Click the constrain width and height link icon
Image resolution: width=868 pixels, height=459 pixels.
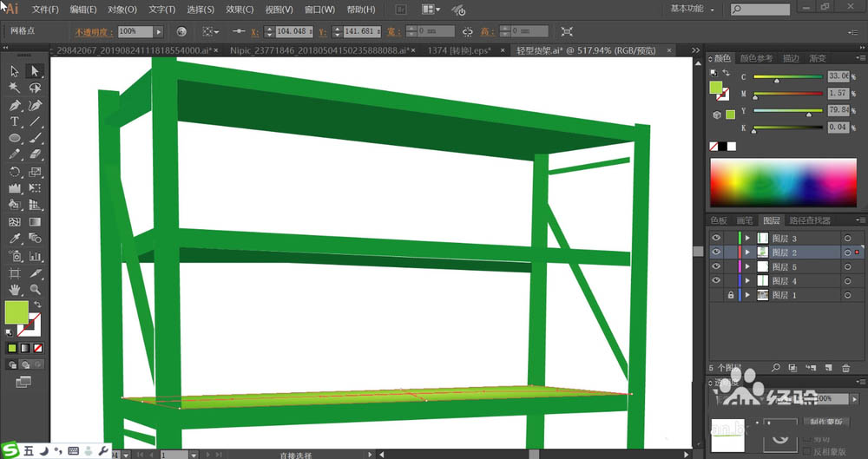click(468, 31)
